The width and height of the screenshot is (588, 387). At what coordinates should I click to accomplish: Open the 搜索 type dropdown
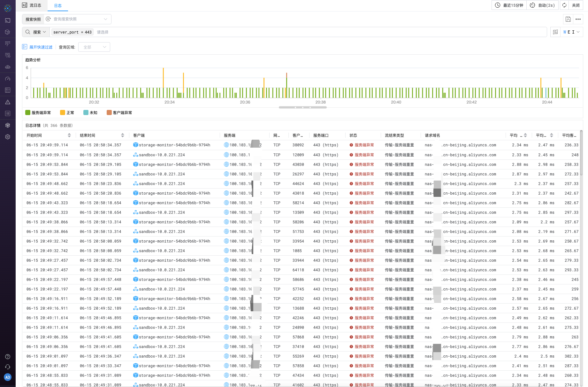click(x=36, y=32)
